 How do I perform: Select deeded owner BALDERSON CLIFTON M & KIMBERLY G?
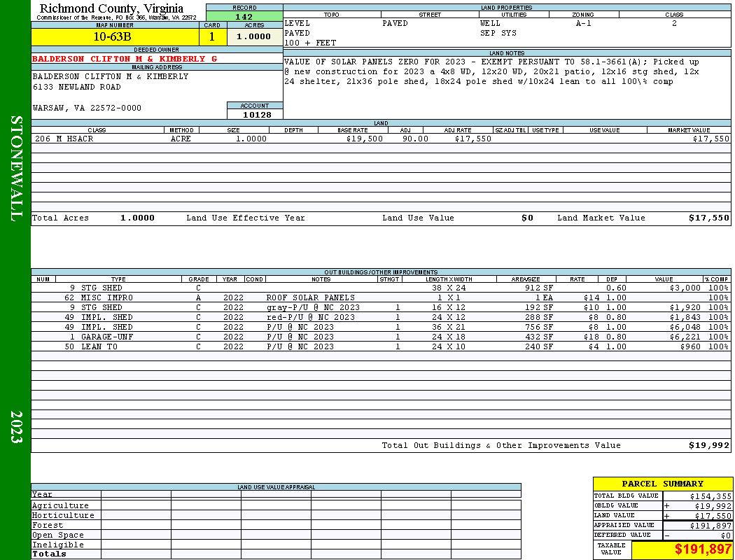(x=125, y=59)
